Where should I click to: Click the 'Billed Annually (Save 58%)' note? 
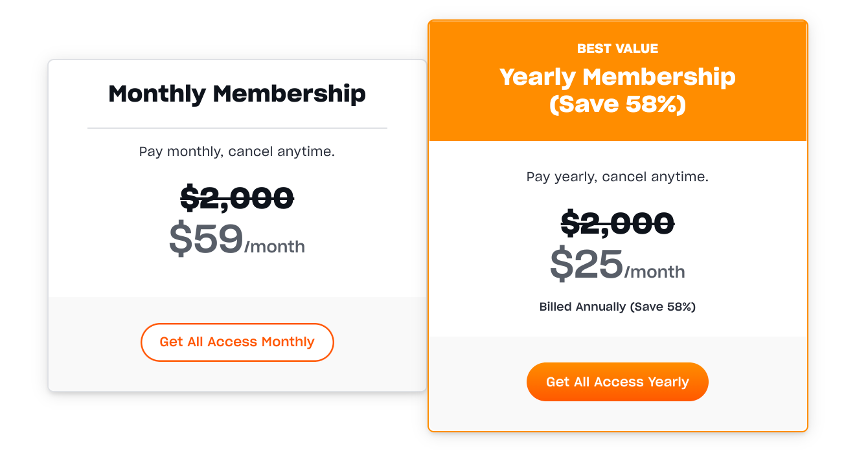click(617, 307)
